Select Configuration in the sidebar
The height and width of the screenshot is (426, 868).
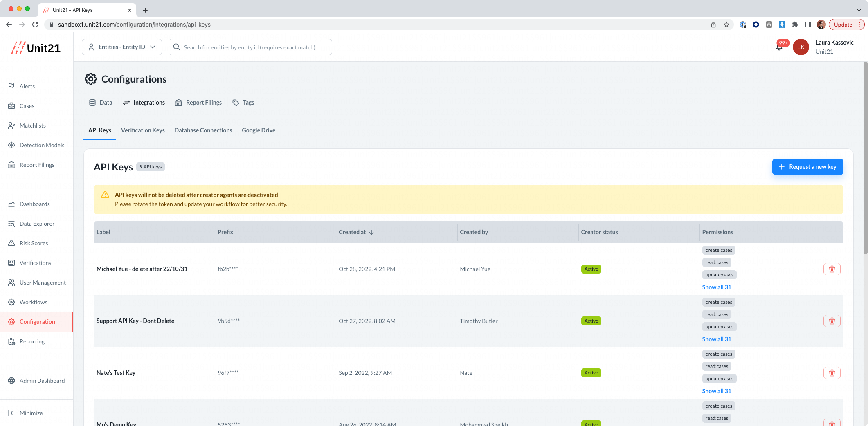(37, 322)
